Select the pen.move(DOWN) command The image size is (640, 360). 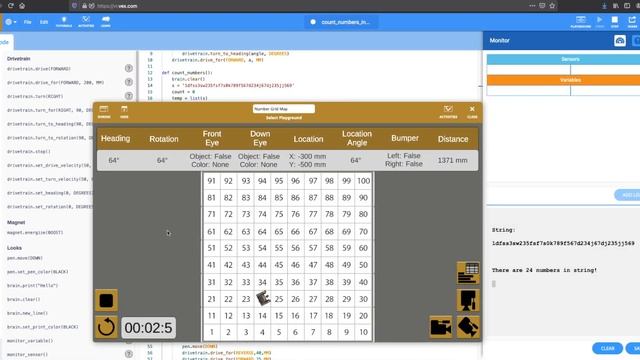[x=25, y=258]
